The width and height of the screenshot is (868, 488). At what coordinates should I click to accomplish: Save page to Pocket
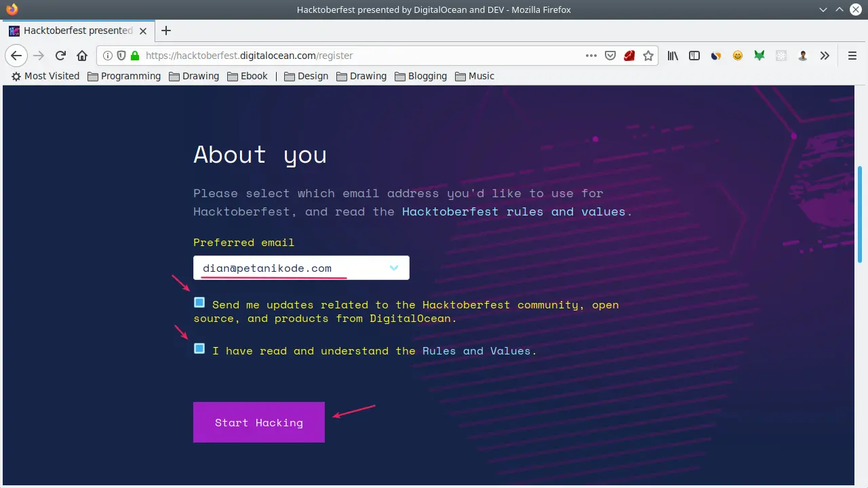(610, 56)
